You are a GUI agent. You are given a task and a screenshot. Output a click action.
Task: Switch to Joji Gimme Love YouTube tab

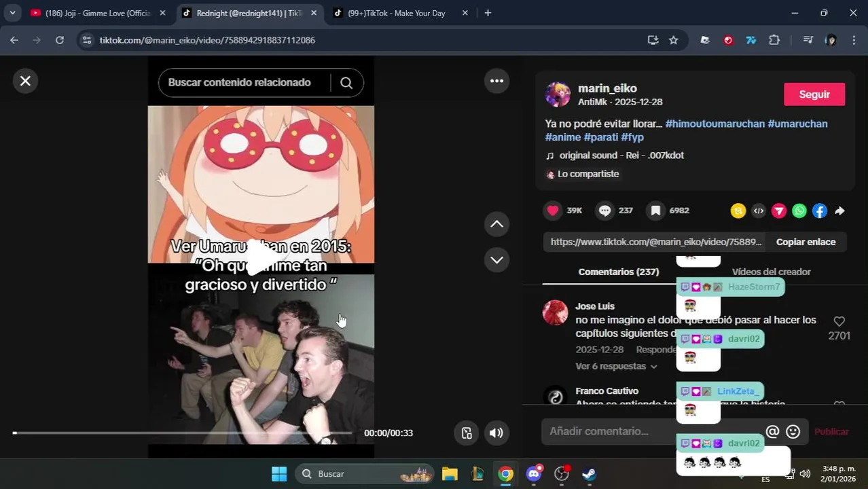pos(99,13)
